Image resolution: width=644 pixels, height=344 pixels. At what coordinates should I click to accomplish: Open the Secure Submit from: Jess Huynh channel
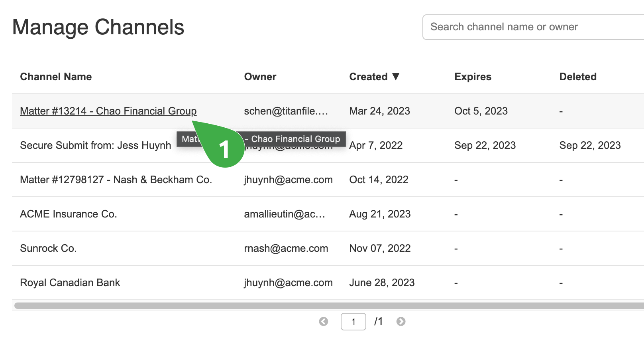pyautogui.click(x=95, y=145)
